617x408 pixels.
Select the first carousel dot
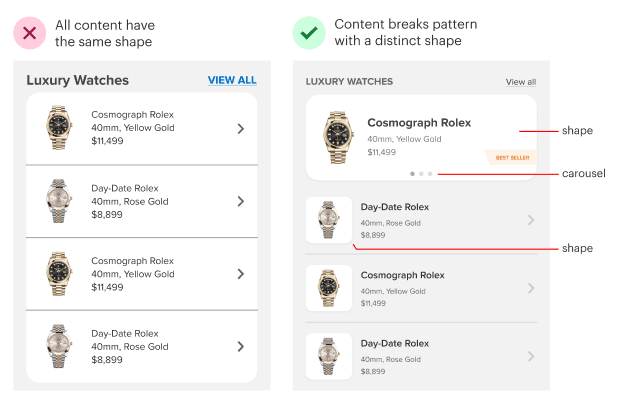click(x=412, y=174)
